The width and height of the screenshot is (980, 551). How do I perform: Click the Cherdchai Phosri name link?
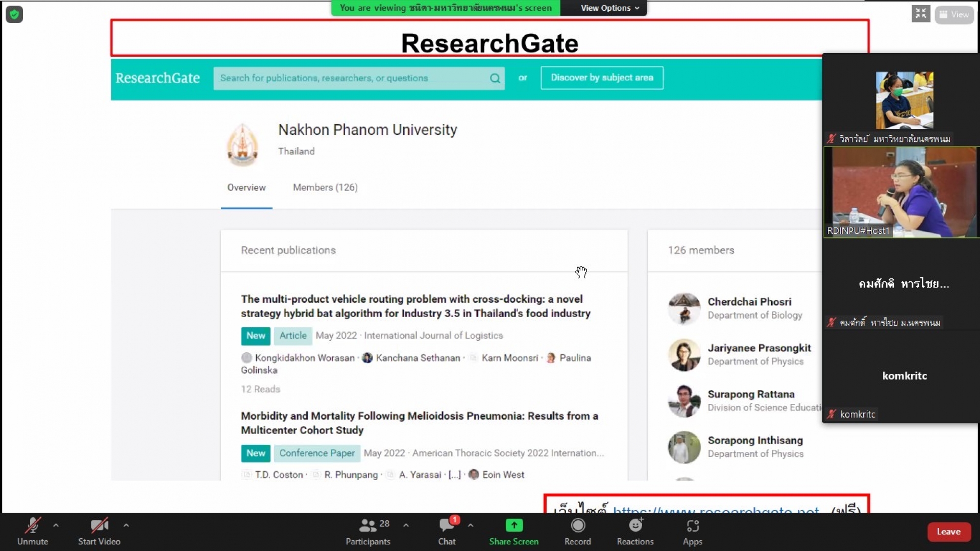749,302
